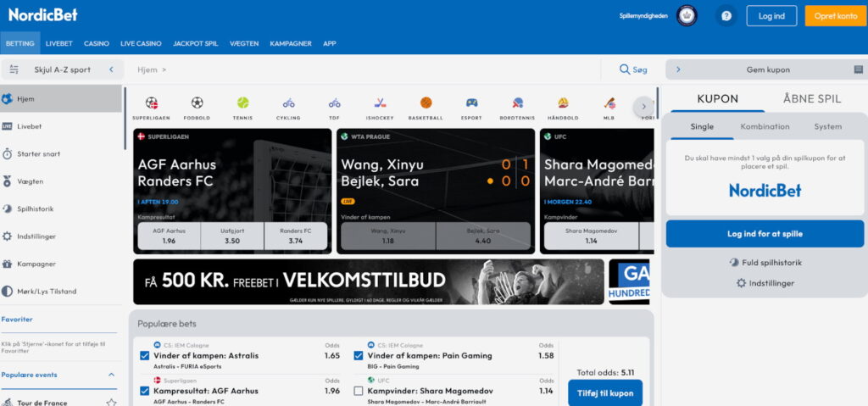Select Uafgjort odds 3.50

pyautogui.click(x=232, y=236)
